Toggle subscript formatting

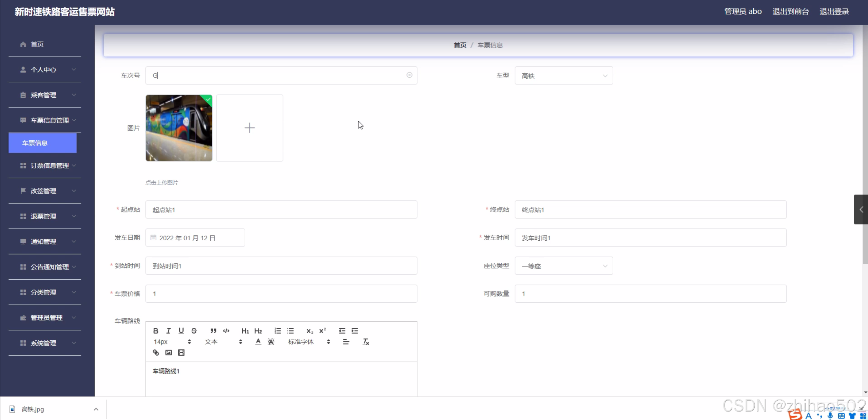point(310,331)
